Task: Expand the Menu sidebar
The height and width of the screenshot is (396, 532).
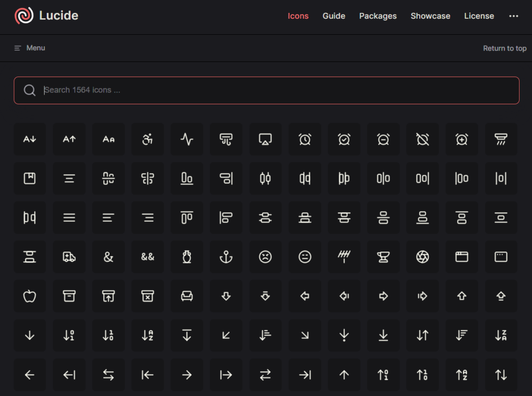Action: coord(29,48)
